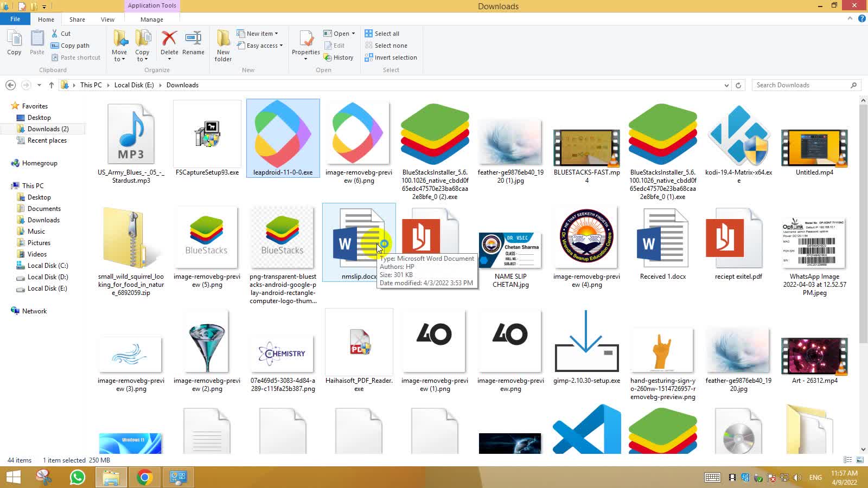Click the Cut scissors command

[61, 34]
